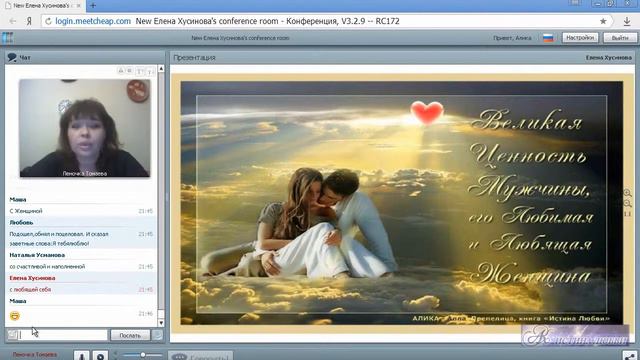Send message with Послать button
Viewport: 640px width, 360px height.
(x=130, y=335)
